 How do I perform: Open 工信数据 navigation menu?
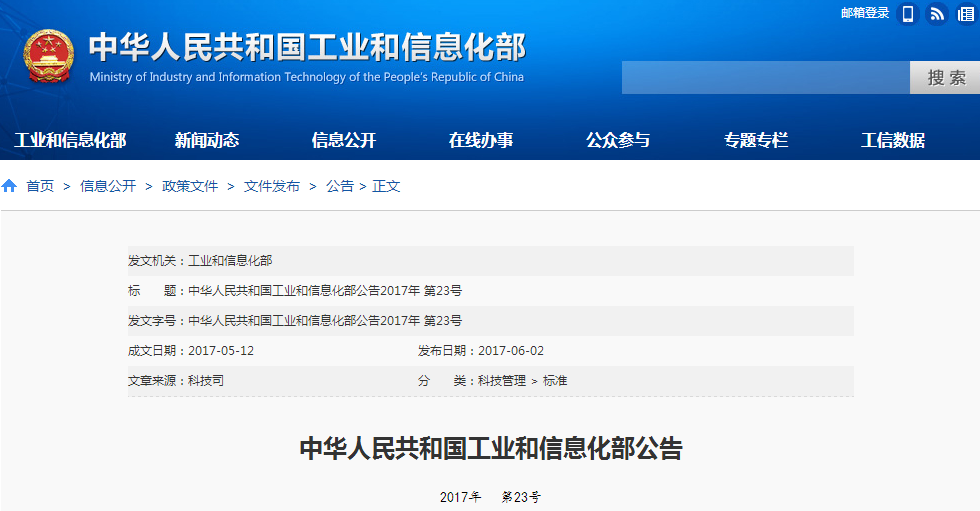pyautogui.click(x=892, y=140)
